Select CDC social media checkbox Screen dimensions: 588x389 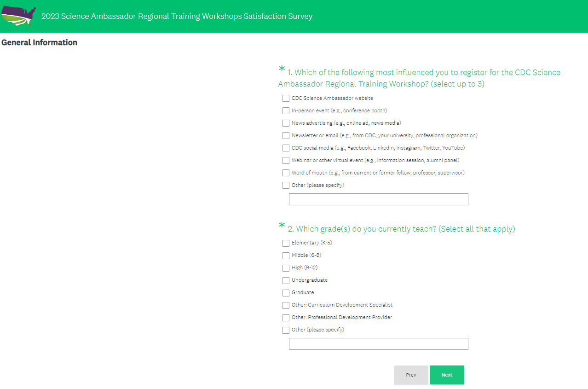[286, 148]
